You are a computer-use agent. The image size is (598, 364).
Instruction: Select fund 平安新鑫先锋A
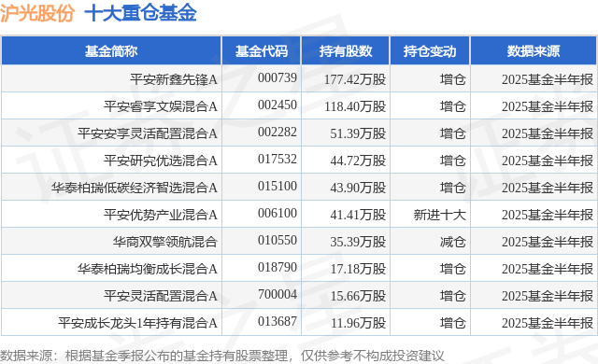tap(174, 79)
